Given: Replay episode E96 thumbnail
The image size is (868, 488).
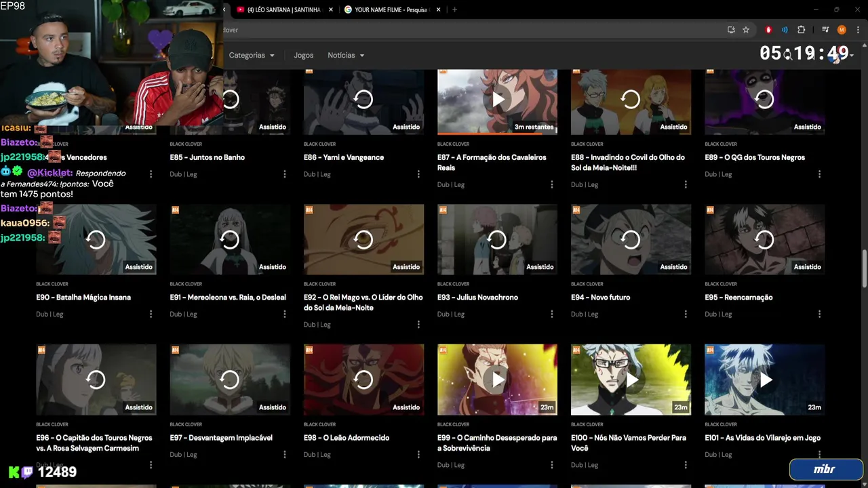Looking at the screenshot, I should (x=96, y=380).
